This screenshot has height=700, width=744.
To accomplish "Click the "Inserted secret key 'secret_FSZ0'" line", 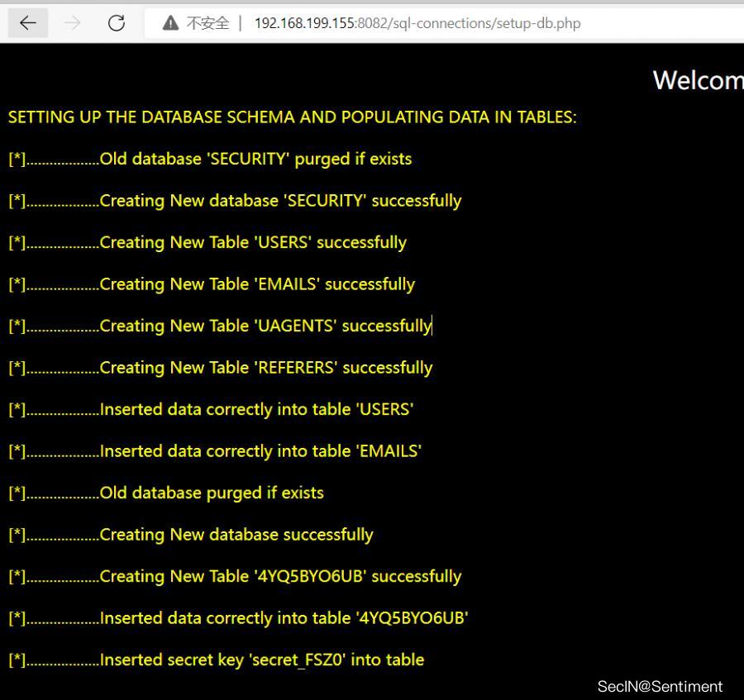I will point(261,660).
